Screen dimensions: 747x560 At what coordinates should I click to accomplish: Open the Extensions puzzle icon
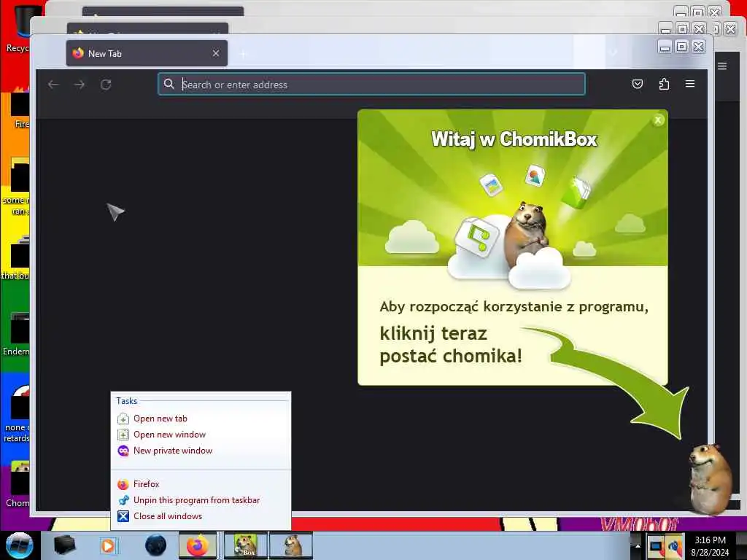click(664, 85)
